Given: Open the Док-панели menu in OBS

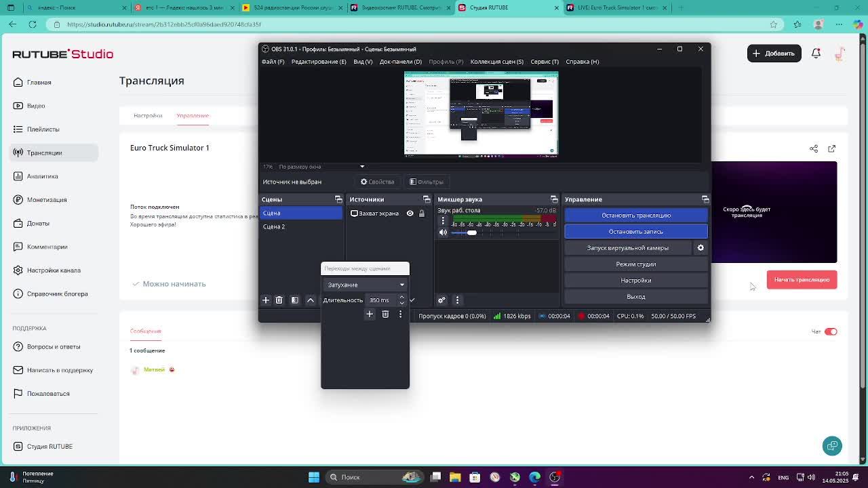Looking at the screenshot, I should tap(401, 62).
